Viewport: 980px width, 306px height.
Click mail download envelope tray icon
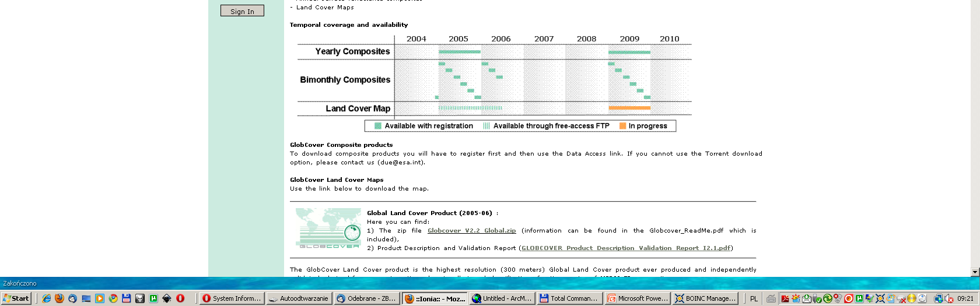tap(807, 298)
